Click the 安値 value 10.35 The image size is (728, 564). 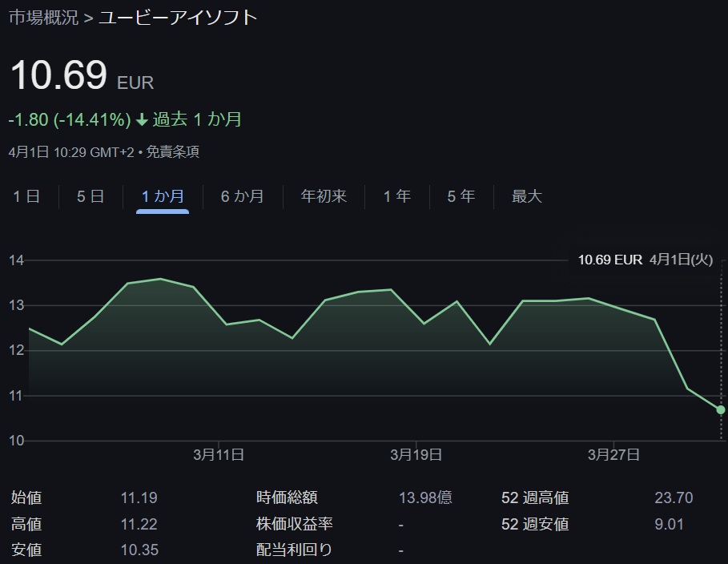139,550
